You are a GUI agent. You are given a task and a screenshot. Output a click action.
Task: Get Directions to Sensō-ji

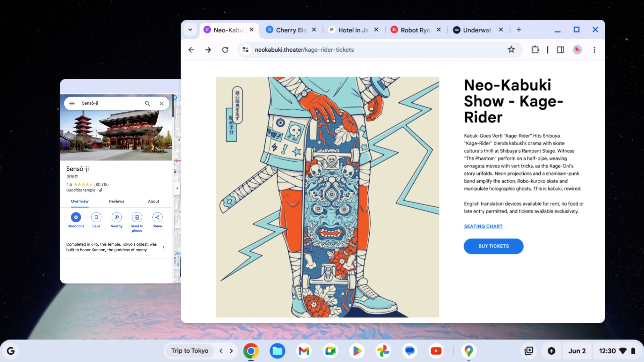click(x=76, y=220)
